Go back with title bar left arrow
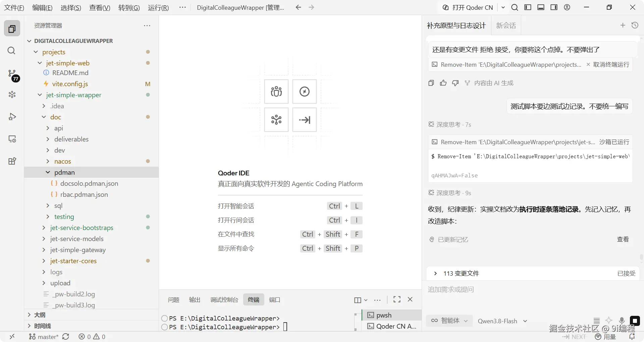This screenshot has width=644, height=342. (x=298, y=7)
